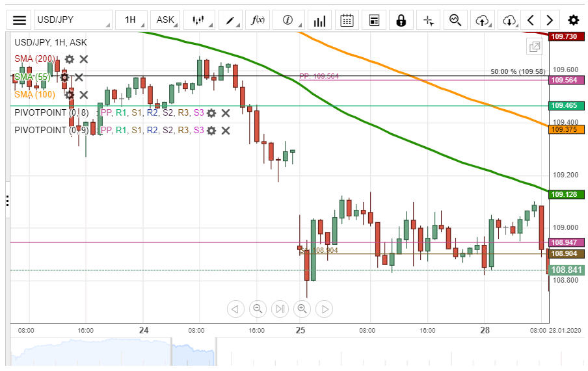The image size is (588, 371).
Task: Remove the SMA (100) indicator
Action: [84, 95]
